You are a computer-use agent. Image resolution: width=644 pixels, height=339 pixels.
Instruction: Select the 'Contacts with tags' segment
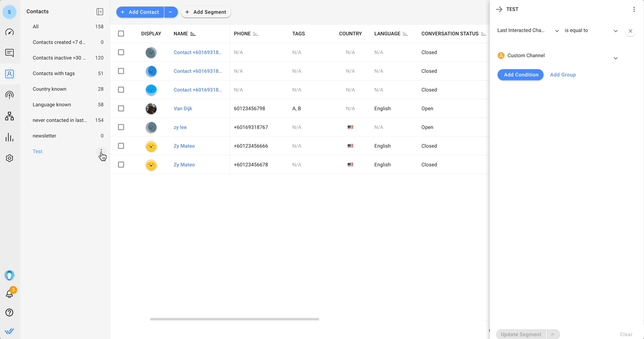click(54, 73)
